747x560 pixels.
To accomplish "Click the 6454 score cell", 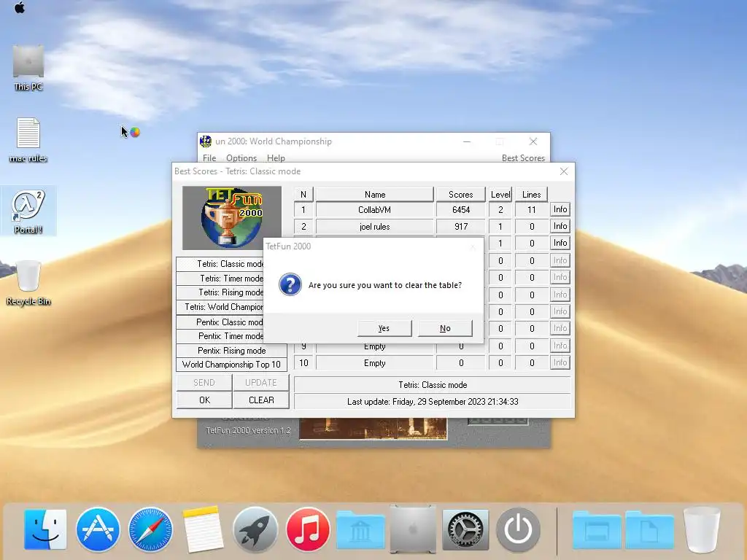I will (461, 210).
